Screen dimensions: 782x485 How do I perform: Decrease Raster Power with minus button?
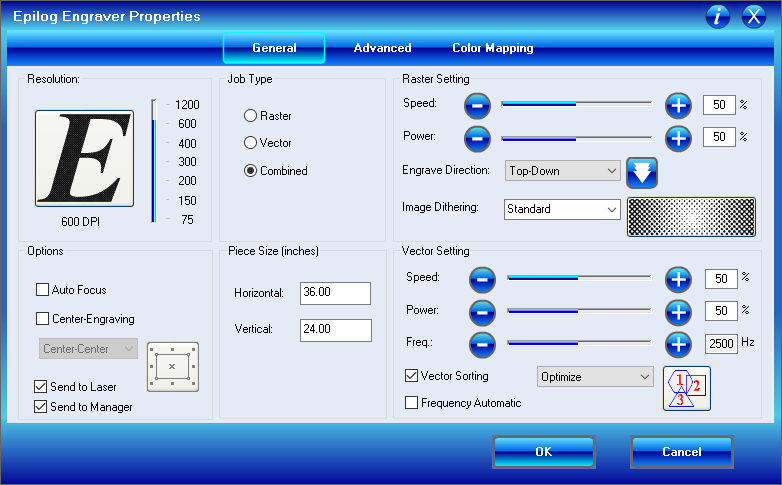pyautogui.click(x=477, y=138)
